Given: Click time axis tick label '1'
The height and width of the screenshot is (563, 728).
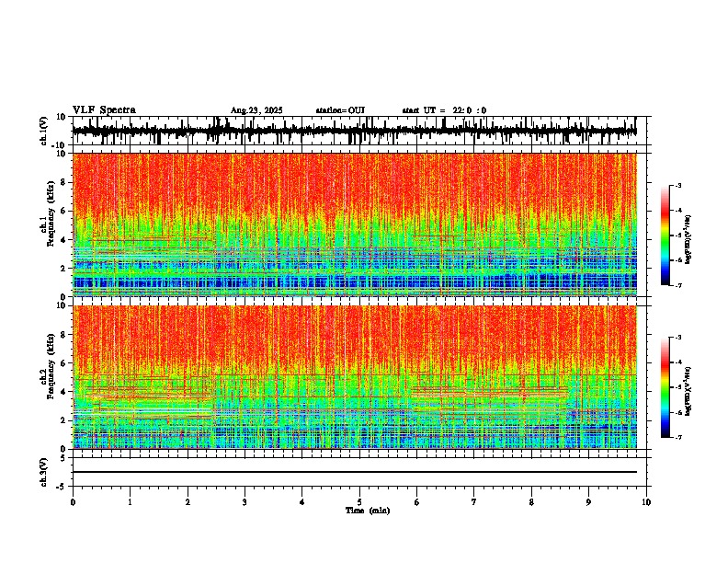Looking at the screenshot, I should pos(130,502).
